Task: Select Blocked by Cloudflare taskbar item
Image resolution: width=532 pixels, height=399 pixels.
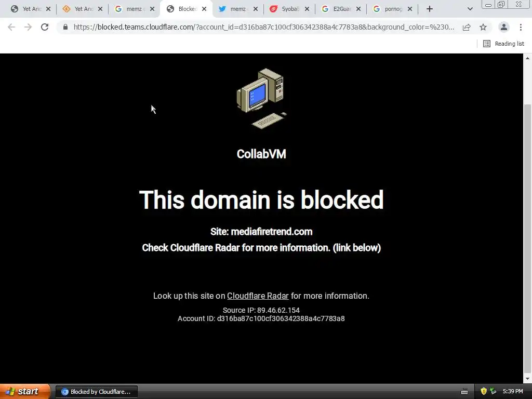Action: click(x=96, y=392)
